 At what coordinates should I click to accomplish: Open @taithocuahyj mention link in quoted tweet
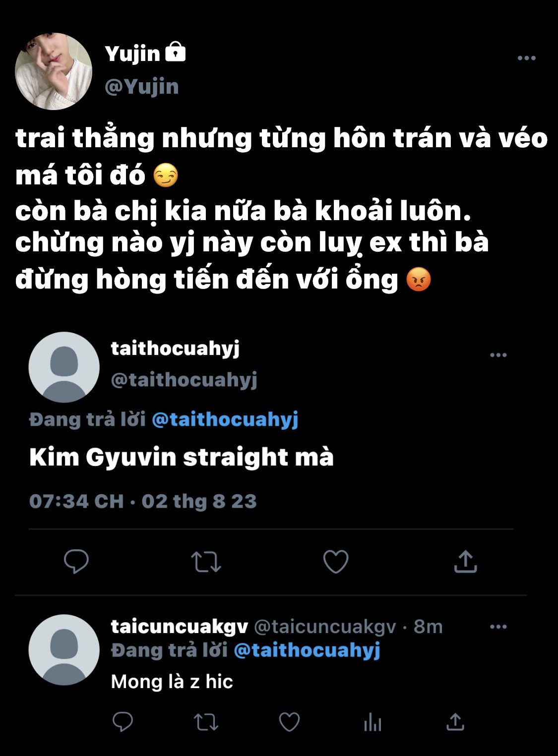click(x=225, y=419)
